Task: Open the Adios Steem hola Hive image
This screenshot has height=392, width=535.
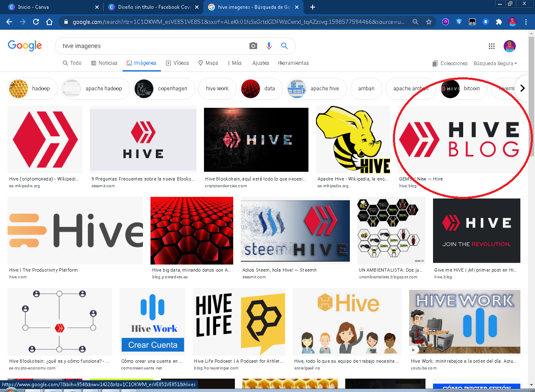Action: 295,231
